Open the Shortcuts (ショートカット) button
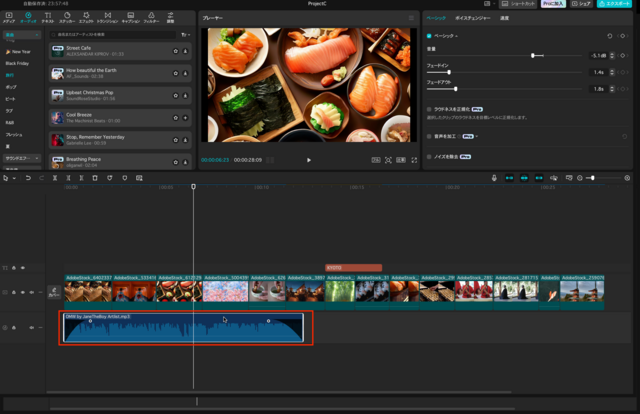The height and width of the screenshot is (414, 640). 519,4
